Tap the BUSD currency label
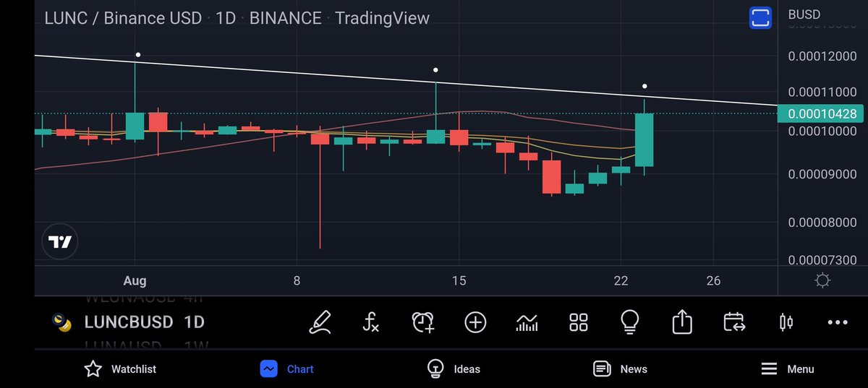Image resolution: width=868 pixels, height=388 pixels. click(804, 14)
